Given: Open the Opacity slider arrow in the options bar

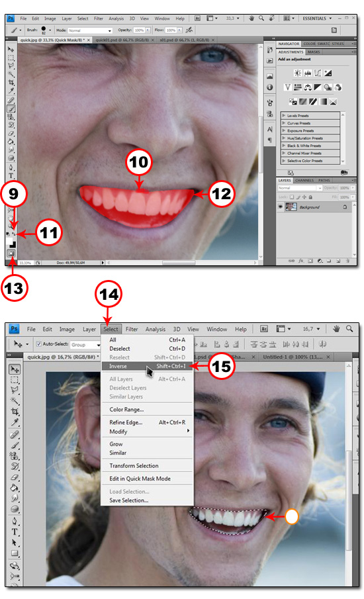Looking at the screenshot, I should pos(148,30).
